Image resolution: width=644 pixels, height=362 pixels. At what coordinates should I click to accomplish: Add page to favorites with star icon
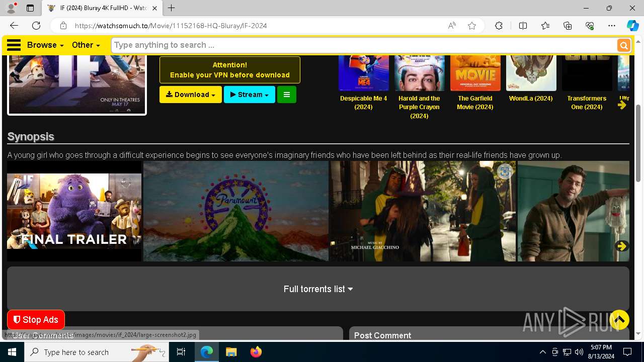(x=472, y=26)
